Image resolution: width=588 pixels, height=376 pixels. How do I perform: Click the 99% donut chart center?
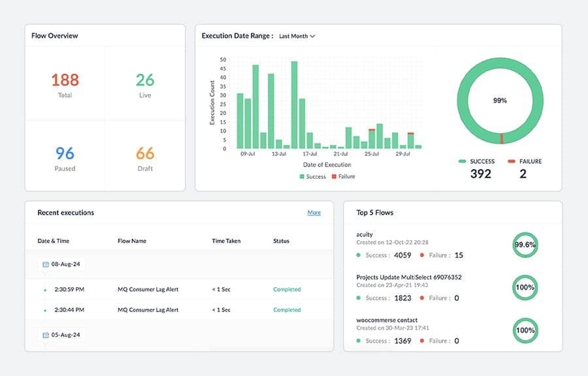(x=499, y=101)
